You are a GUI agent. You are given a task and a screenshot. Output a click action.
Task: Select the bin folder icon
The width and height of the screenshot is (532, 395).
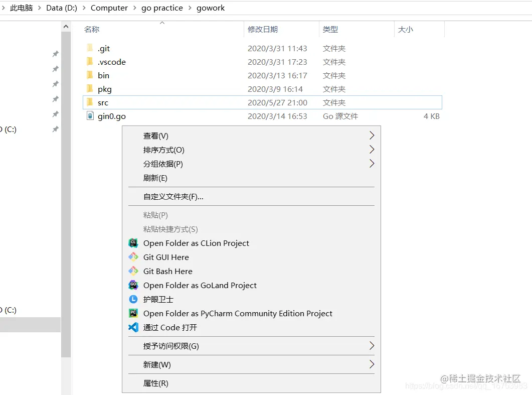point(90,75)
